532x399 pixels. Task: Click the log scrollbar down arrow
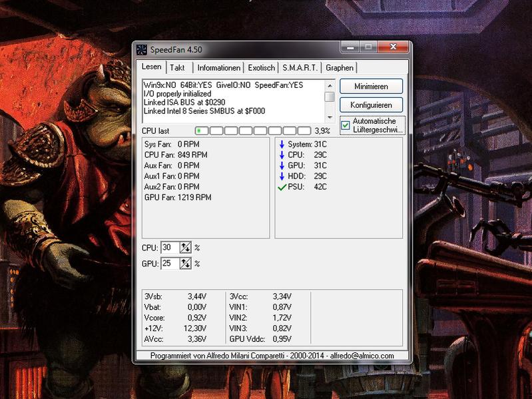(330, 117)
